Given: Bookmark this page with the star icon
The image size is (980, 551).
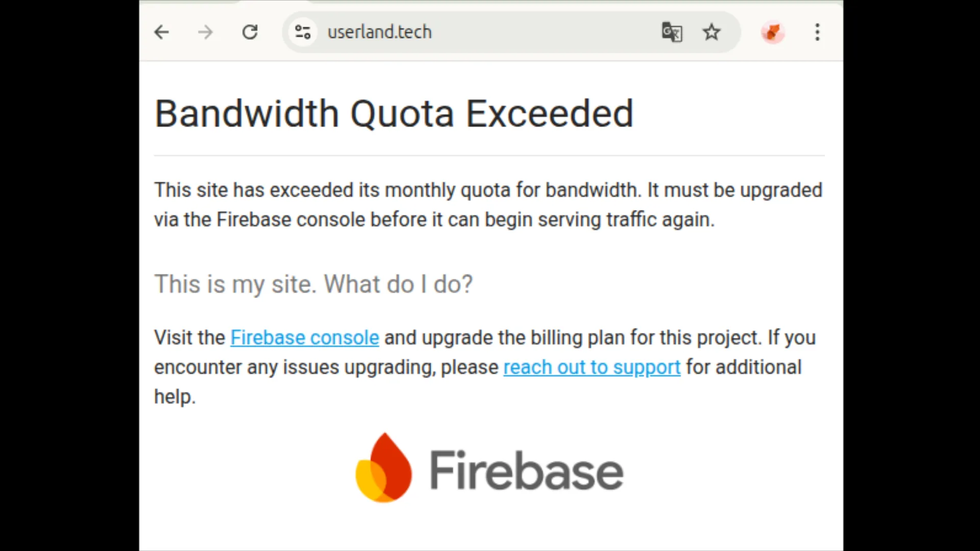Looking at the screenshot, I should click(x=712, y=32).
